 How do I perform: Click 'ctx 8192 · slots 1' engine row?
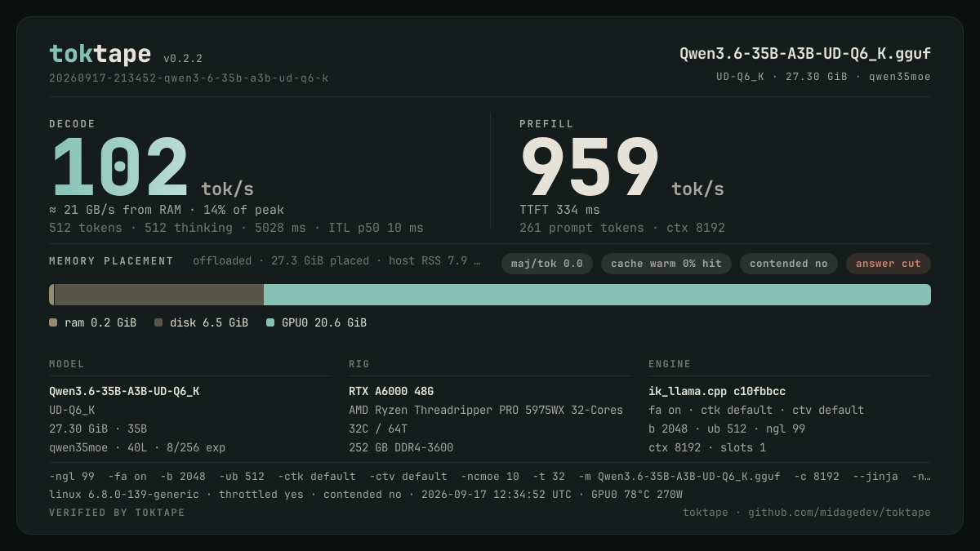point(707,448)
